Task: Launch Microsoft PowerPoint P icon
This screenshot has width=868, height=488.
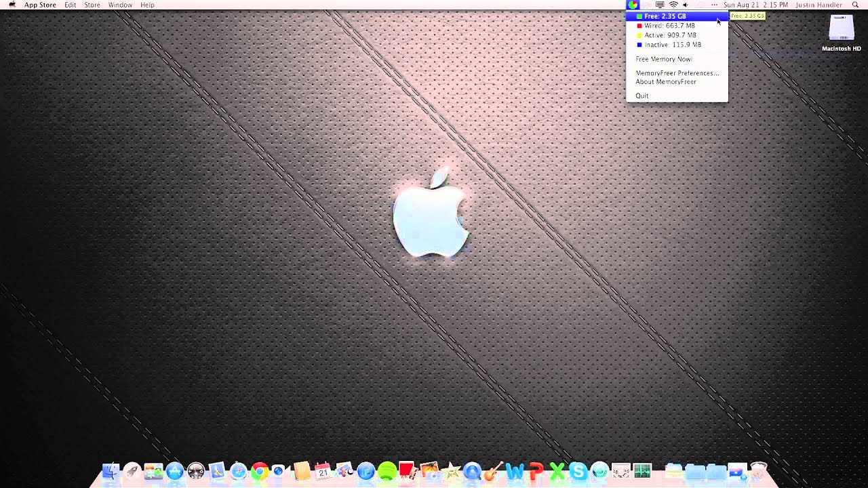Action: click(536, 471)
